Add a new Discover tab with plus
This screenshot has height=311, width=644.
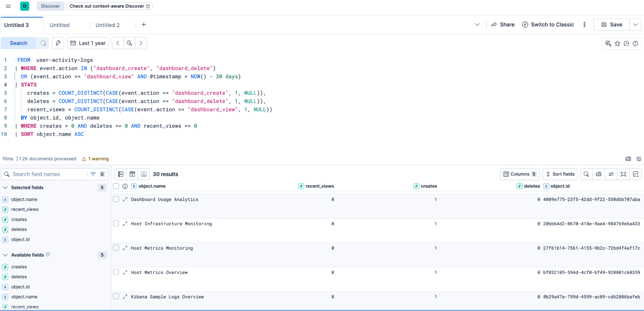(x=144, y=25)
